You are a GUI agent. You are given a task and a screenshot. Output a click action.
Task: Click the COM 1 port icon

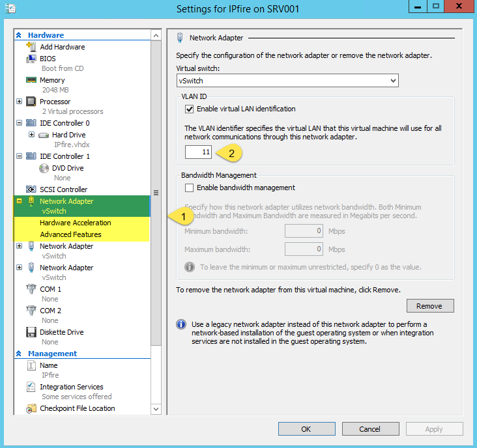pyautogui.click(x=31, y=289)
